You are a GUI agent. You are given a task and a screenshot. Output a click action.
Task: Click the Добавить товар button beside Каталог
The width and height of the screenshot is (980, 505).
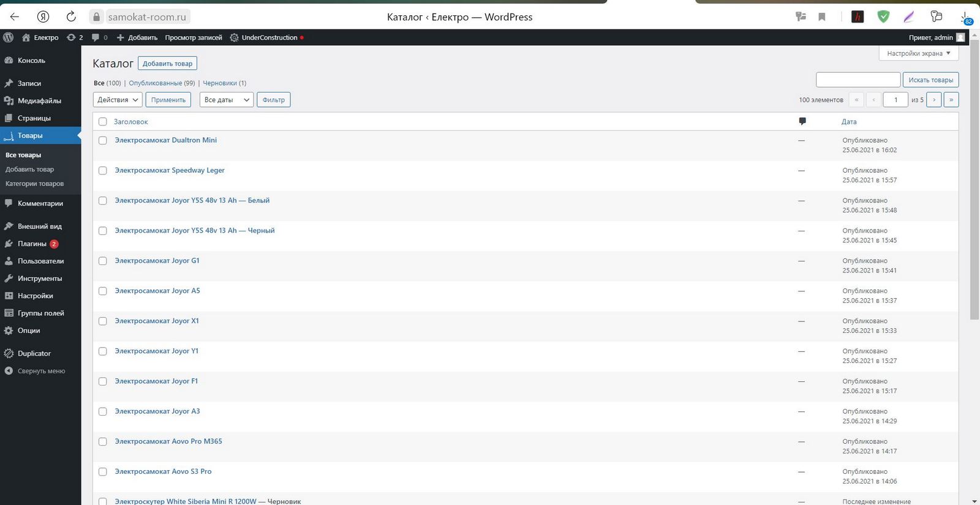click(x=167, y=63)
